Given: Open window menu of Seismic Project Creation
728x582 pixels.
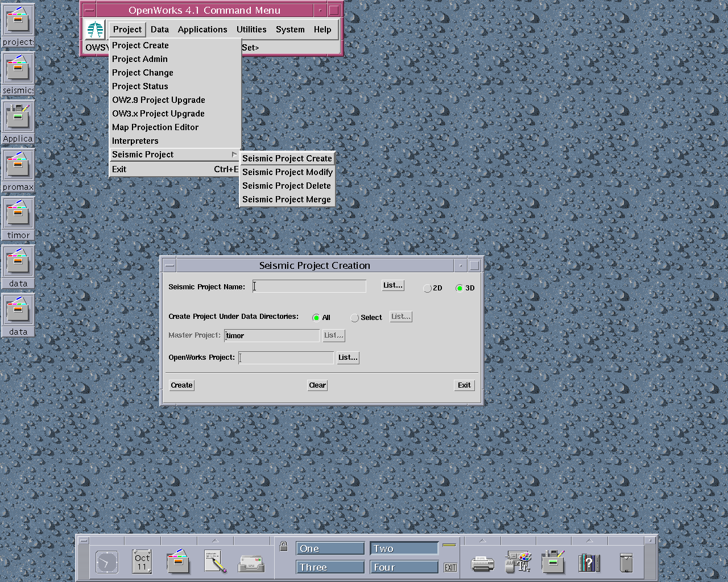Looking at the screenshot, I should pyautogui.click(x=169, y=265).
